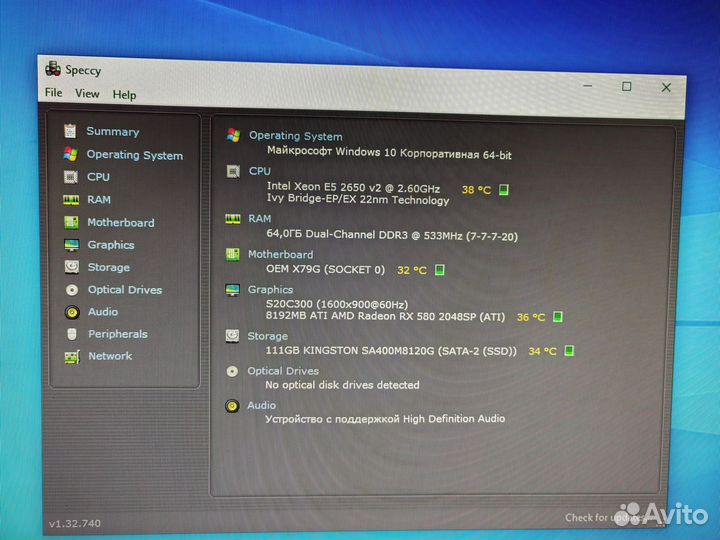The width and height of the screenshot is (720, 540).
Task: Open the RAM section in sidebar
Action: [99, 200]
